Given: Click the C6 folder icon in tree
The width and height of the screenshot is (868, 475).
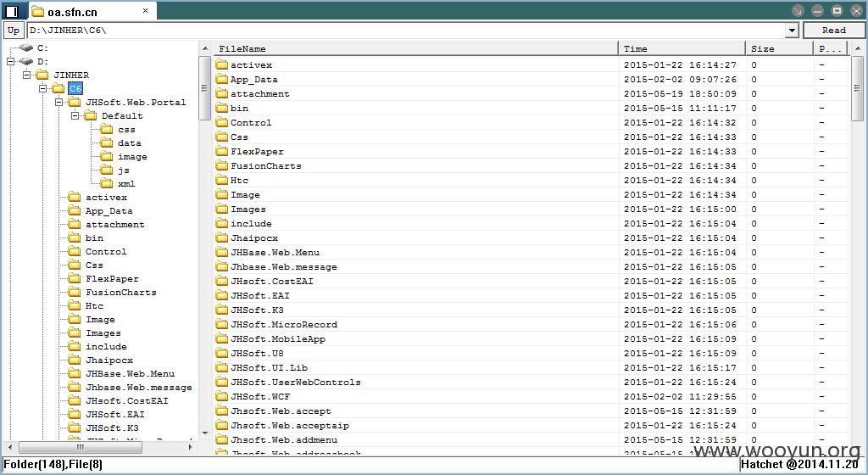Looking at the screenshot, I should (58, 88).
